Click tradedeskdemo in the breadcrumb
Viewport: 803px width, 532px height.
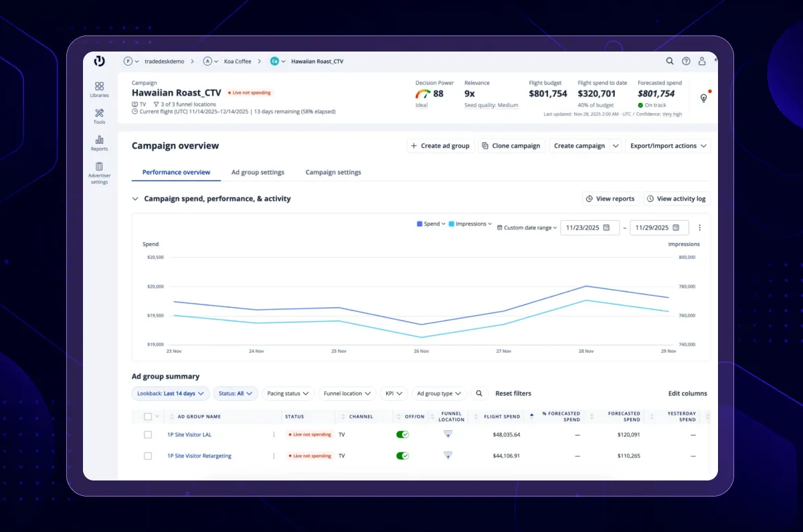164,61
